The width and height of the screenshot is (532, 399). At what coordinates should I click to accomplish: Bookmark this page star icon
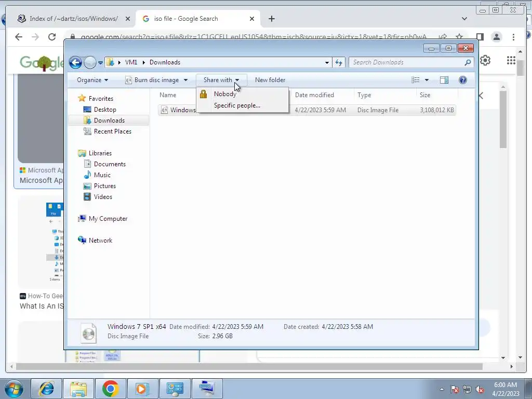pos(459,37)
